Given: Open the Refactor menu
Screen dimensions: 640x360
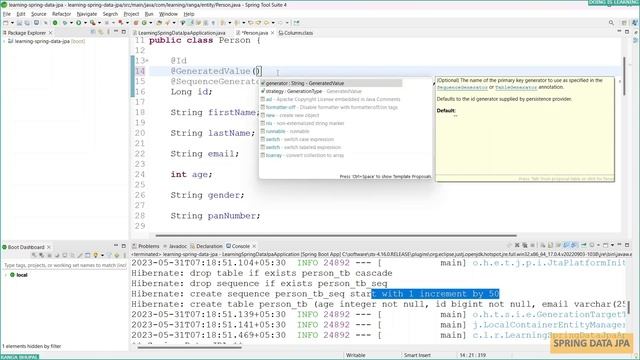Looking at the screenshot, I should pyautogui.click(x=62, y=14).
